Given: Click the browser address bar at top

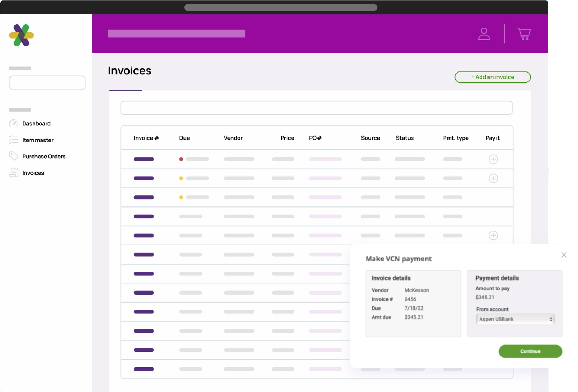Looking at the screenshot, I should (x=281, y=7).
